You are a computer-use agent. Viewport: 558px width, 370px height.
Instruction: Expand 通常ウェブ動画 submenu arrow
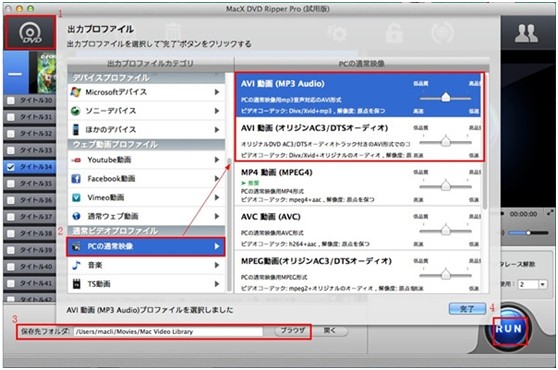pyautogui.click(x=217, y=216)
